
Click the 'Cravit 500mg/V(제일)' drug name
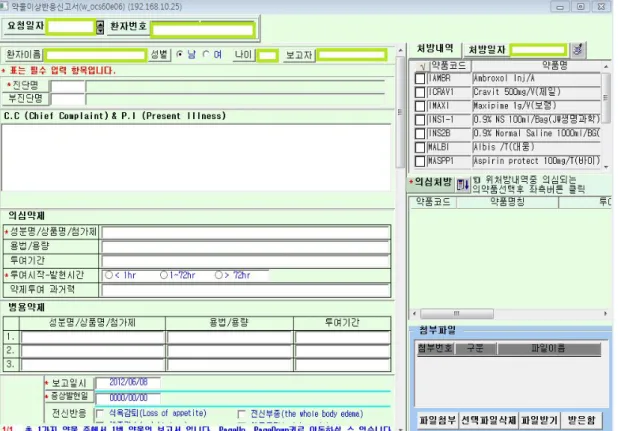517,92
